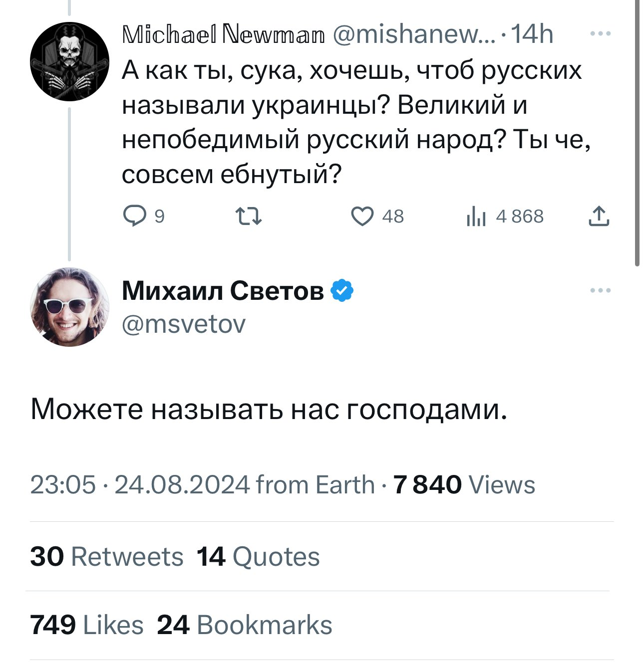Like Michael Newman's tweet
Image resolution: width=644 pixels, height=665 pixels.
tap(362, 217)
